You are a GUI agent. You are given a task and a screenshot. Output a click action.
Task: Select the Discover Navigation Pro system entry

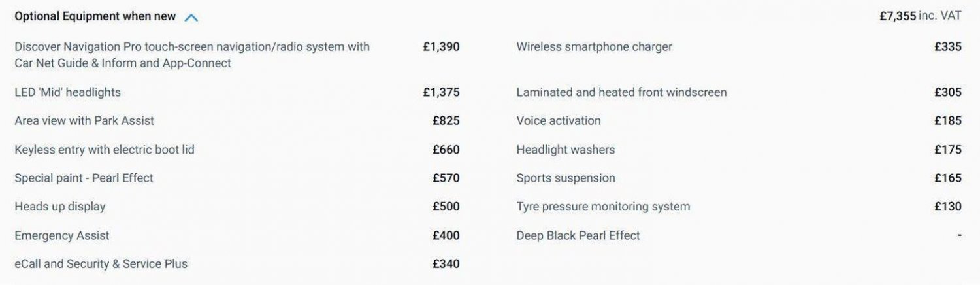pos(192,55)
